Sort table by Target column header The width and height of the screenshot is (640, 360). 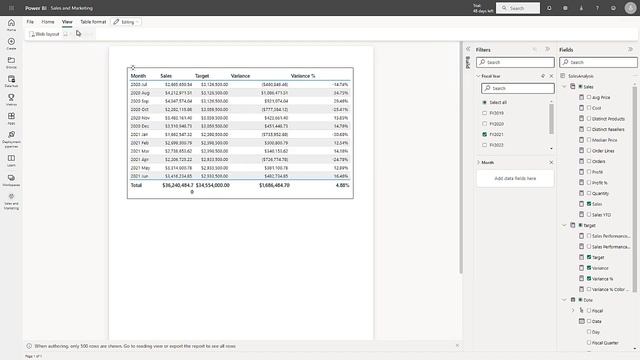[202, 76]
